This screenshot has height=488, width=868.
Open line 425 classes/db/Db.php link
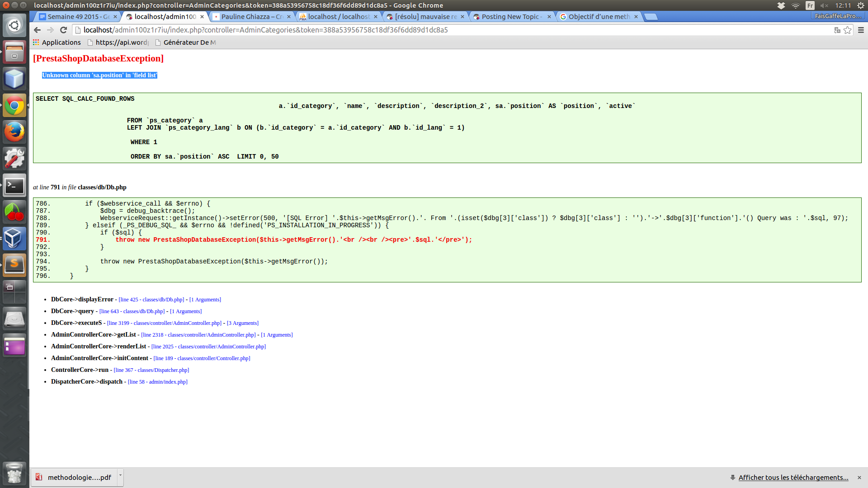point(151,300)
